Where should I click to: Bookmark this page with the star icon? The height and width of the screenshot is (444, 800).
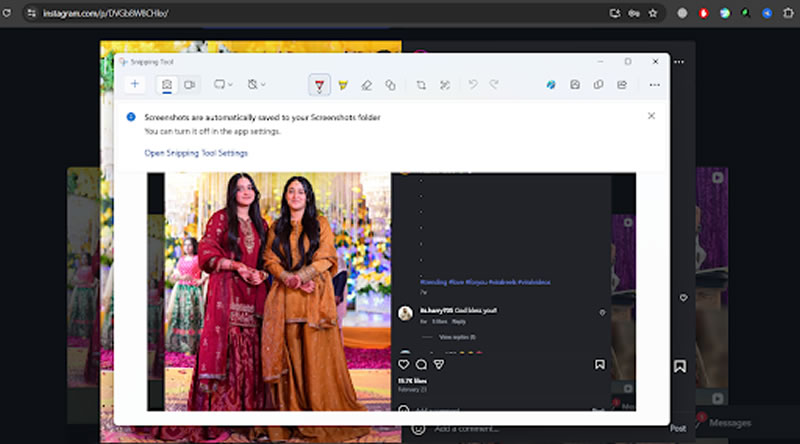tap(653, 13)
